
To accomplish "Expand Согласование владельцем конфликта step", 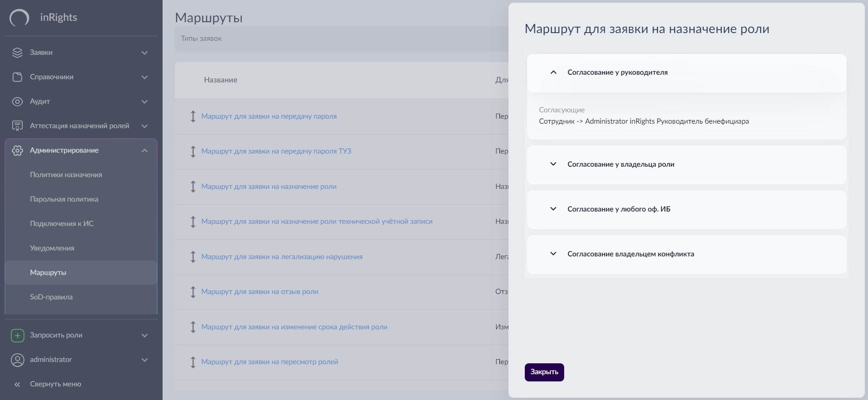I will click(x=553, y=254).
